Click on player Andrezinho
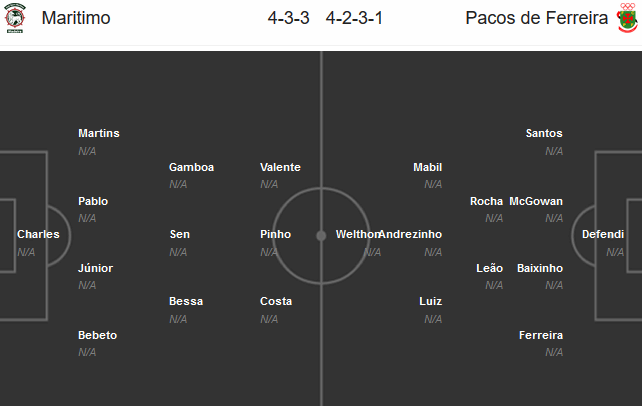The width and height of the screenshot is (642, 406). click(410, 234)
